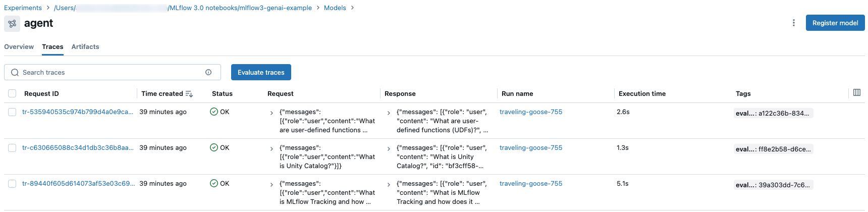The height and width of the screenshot is (212, 868).
Task: Click the Time created sort icon
Action: click(189, 94)
